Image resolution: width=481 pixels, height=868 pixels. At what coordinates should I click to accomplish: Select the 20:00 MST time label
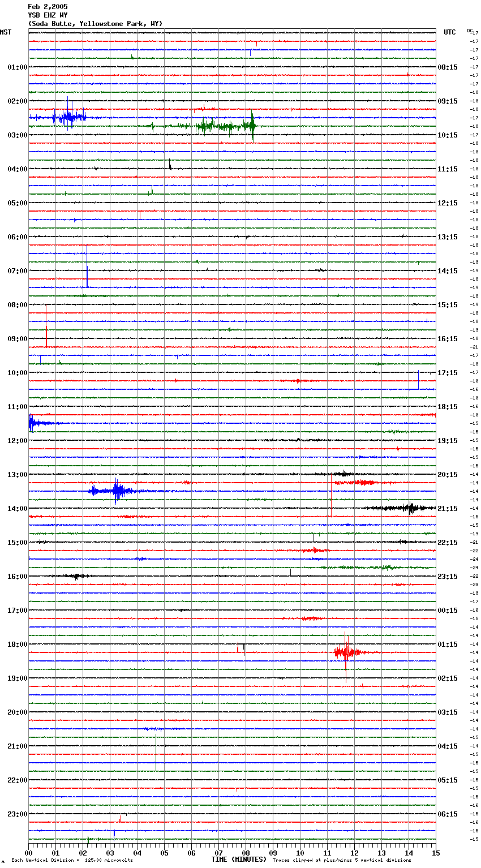[x=17, y=712]
